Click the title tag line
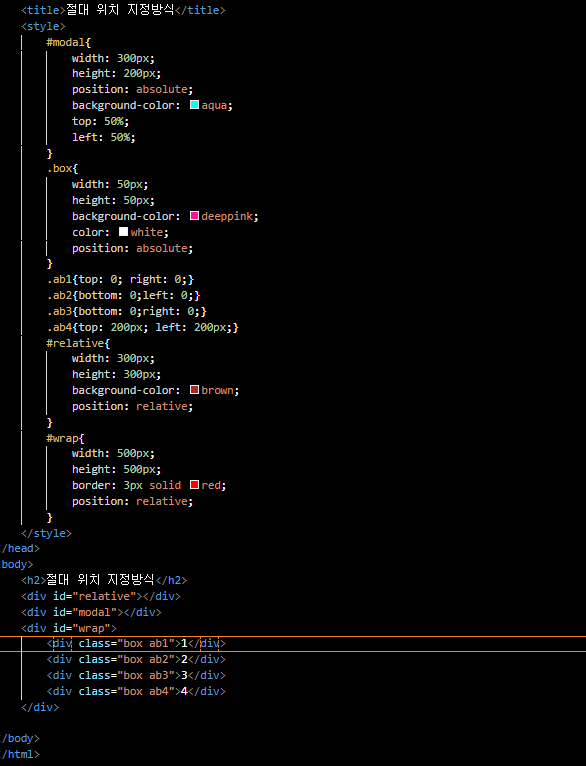 [x=123, y=10]
